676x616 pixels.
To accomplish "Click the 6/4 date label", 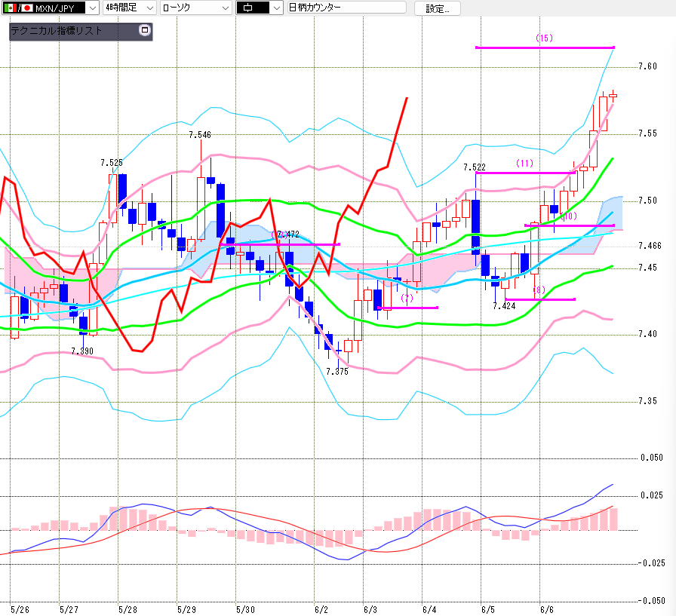I will [429, 609].
